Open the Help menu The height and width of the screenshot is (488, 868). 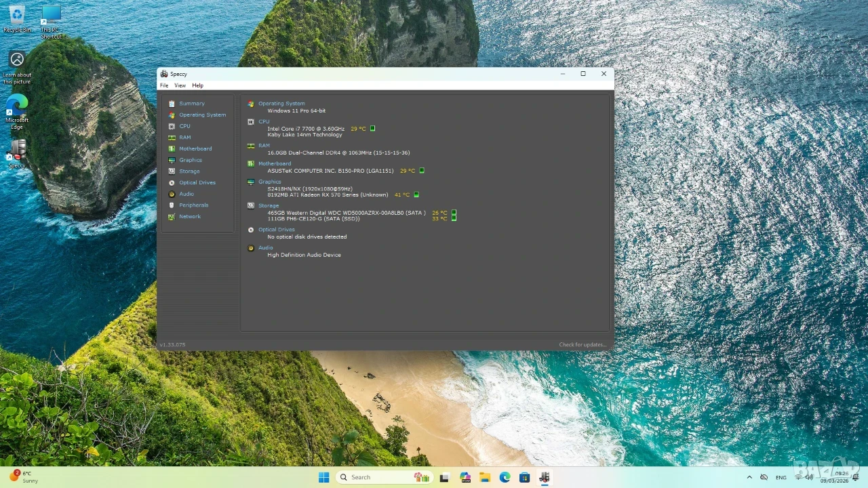coord(197,85)
